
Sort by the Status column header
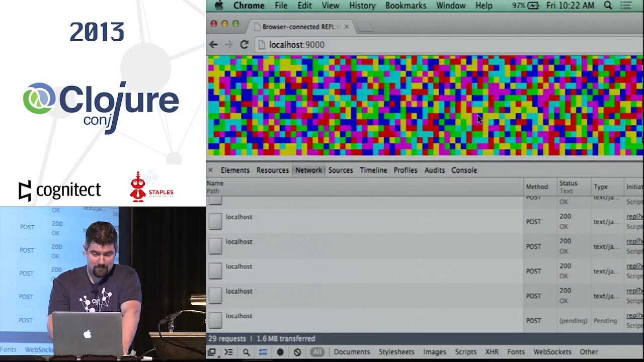[574, 187]
